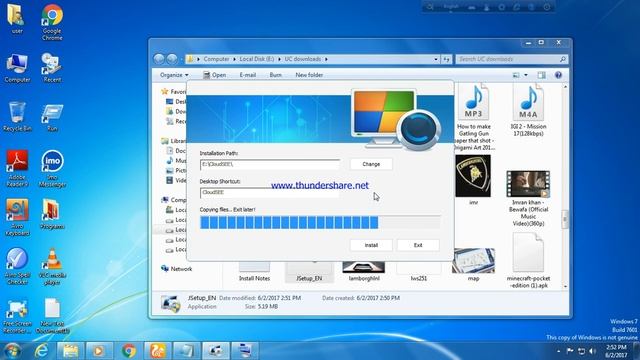Screen dimensions: 640x360
Task: Select the MP3 Gatling Gun file
Action: tap(473, 117)
